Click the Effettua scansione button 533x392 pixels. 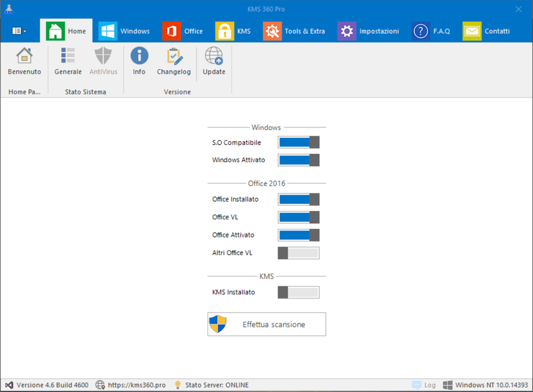267,324
